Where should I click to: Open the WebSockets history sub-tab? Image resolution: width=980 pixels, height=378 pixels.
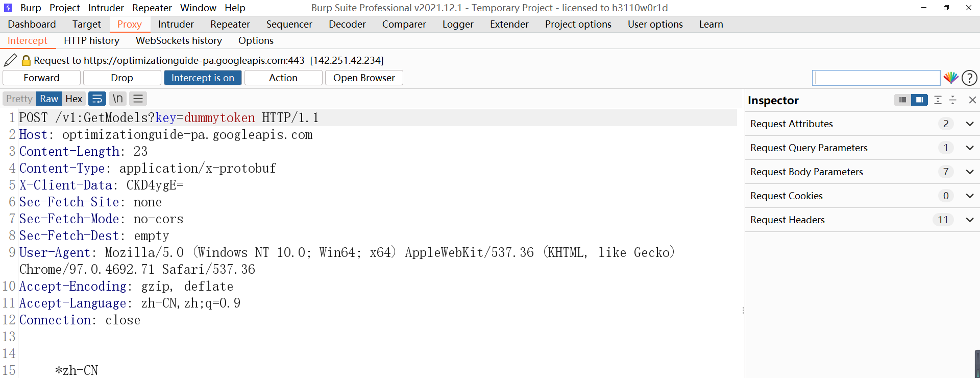click(x=179, y=40)
